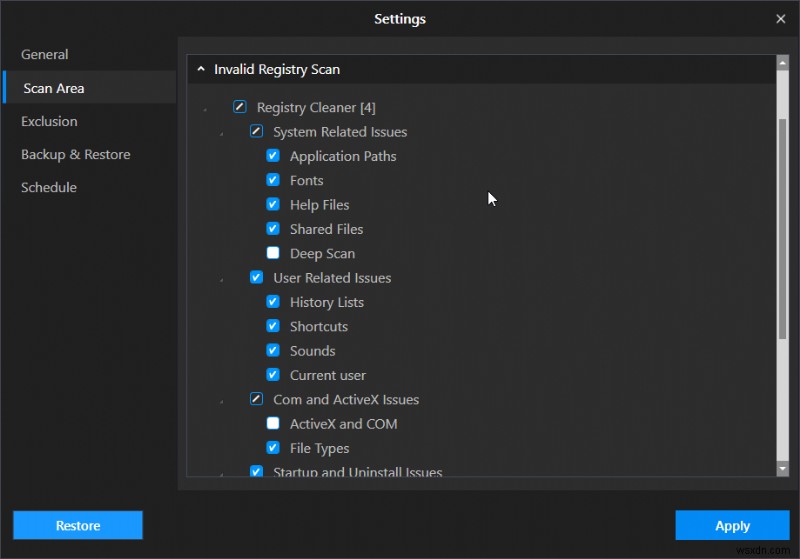Image resolution: width=800 pixels, height=559 pixels.
Task: Uncheck the Fonts checkbox
Action: point(273,180)
